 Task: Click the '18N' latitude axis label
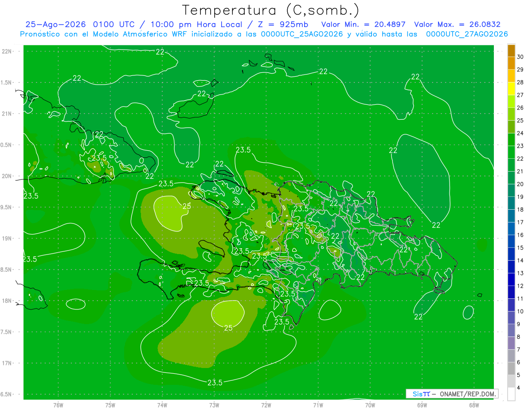8,301
